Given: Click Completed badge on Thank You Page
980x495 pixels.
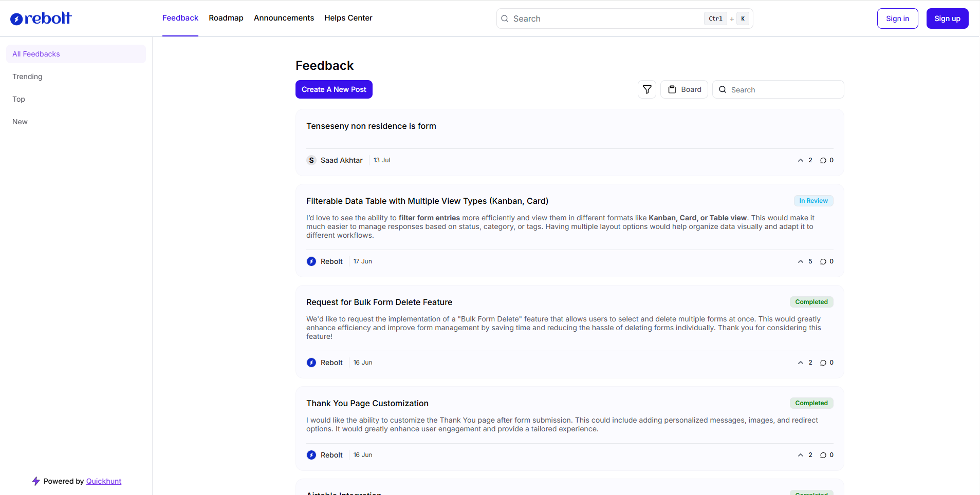Looking at the screenshot, I should pos(811,403).
